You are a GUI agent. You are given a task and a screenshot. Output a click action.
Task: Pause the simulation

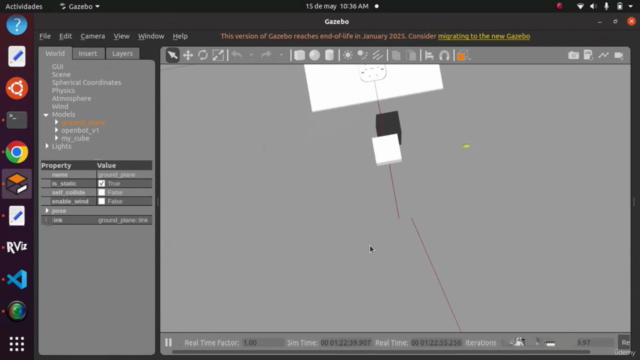(168, 342)
